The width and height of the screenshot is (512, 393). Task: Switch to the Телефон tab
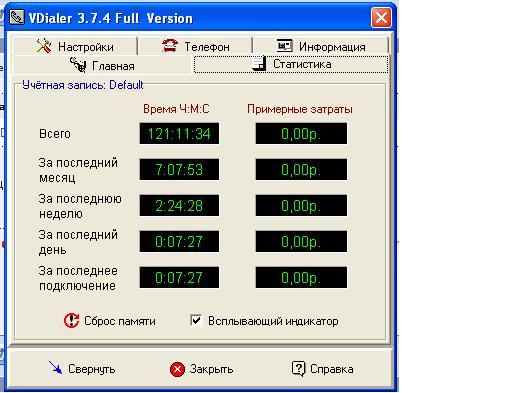point(195,46)
